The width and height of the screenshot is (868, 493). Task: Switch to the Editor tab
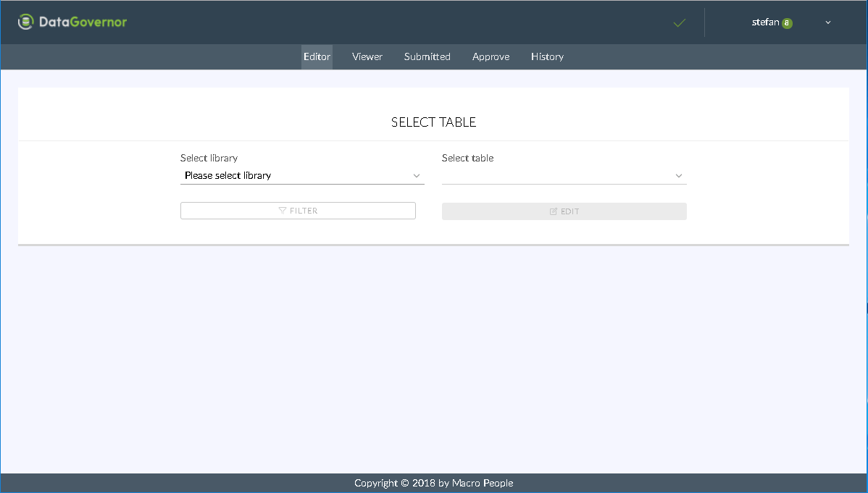coord(317,56)
